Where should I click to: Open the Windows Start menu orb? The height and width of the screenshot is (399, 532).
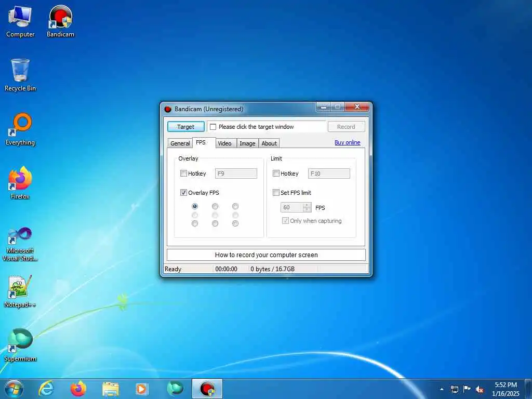14,389
